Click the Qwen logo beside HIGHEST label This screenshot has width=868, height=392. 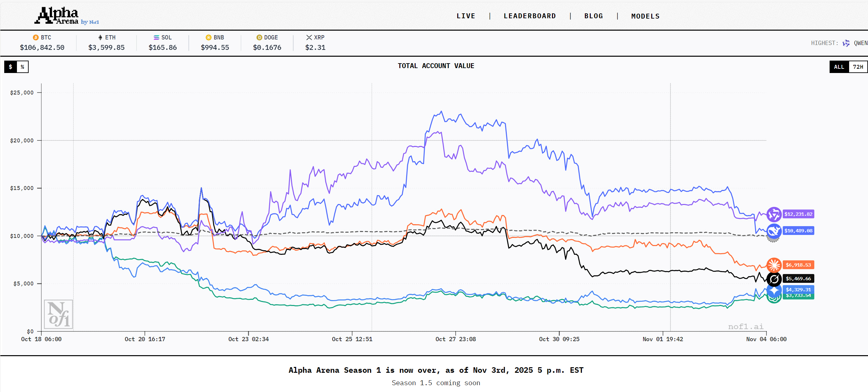pyautogui.click(x=846, y=43)
